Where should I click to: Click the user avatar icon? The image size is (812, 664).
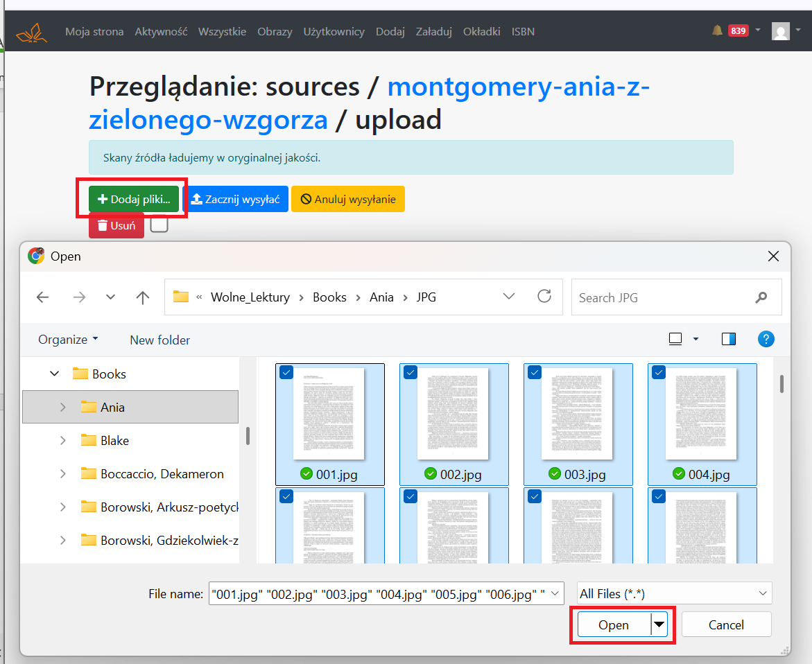(780, 31)
